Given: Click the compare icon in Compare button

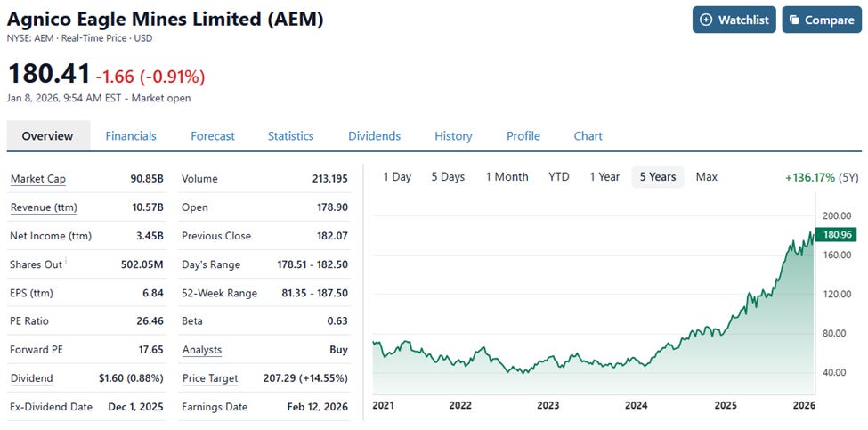Looking at the screenshot, I should (x=794, y=20).
